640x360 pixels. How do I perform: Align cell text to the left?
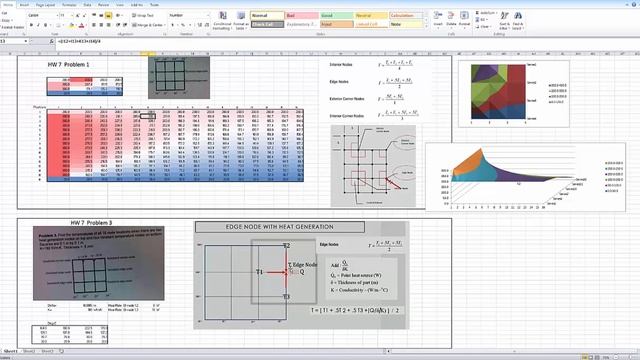(94, 25)
